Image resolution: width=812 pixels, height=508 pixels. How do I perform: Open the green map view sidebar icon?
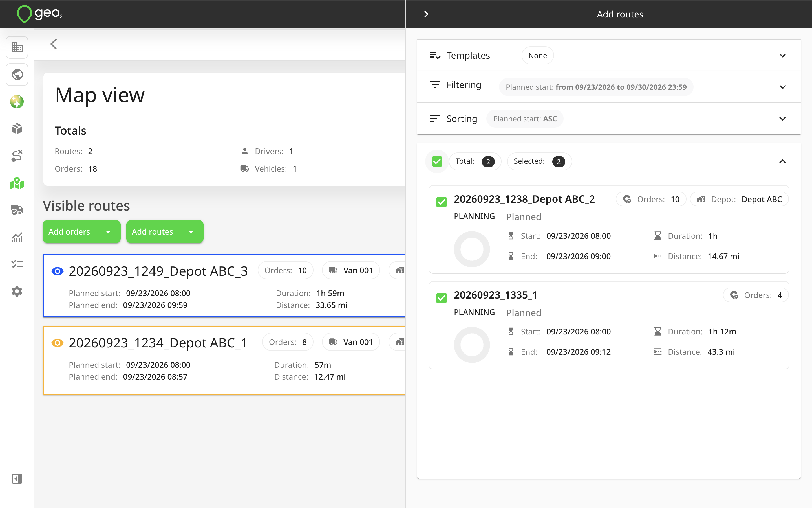17,183
